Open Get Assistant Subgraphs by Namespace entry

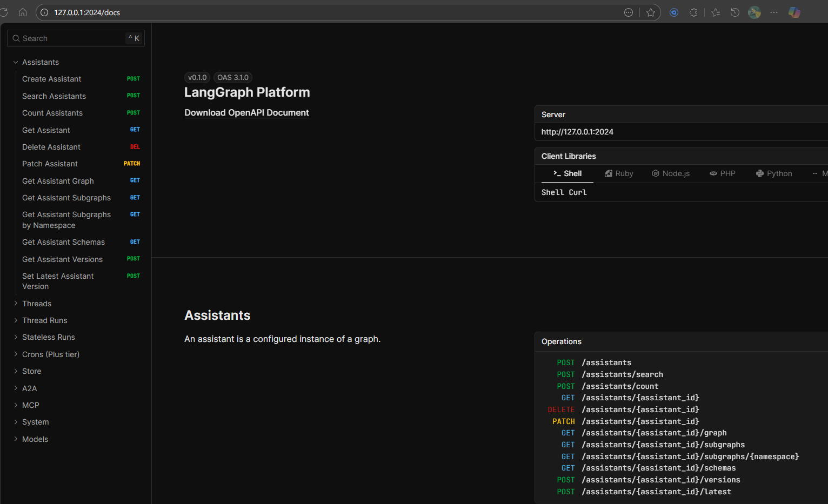[x=81, y=220]
